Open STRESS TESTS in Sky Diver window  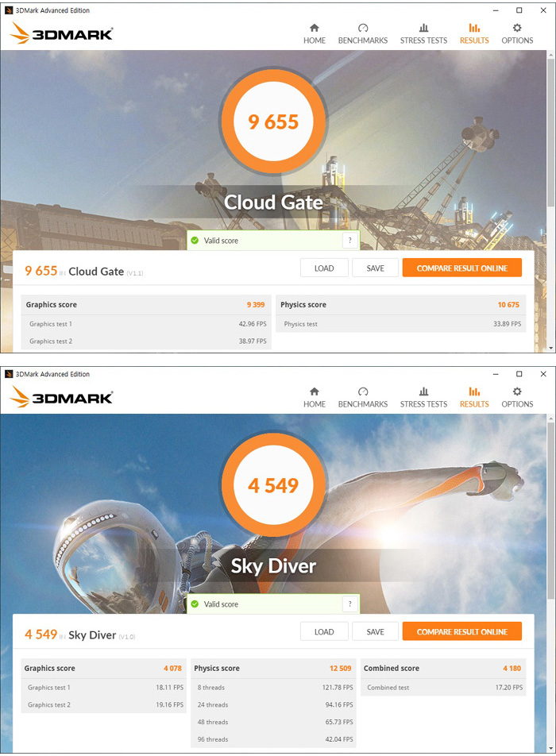coord(423,397)
